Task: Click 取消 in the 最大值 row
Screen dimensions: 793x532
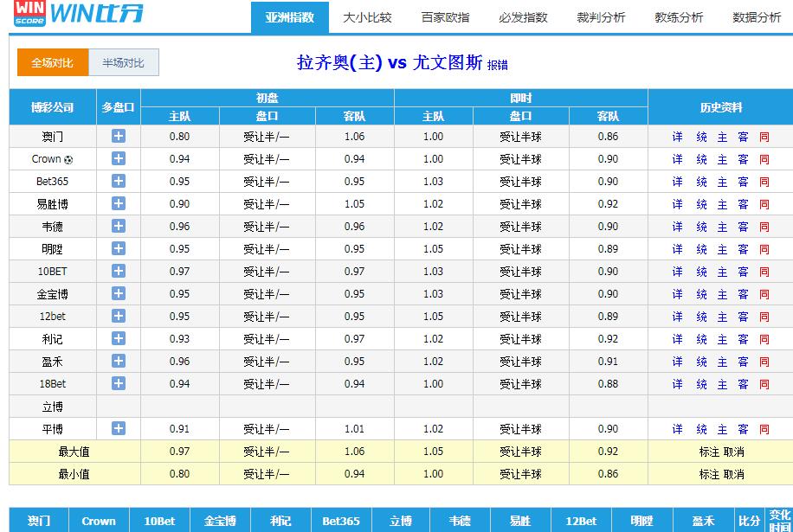Action: (734, 452)
